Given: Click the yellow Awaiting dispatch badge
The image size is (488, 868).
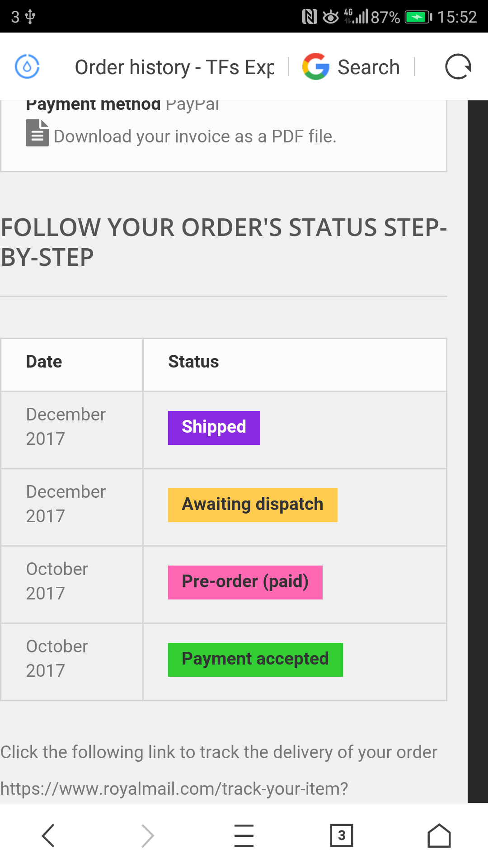Looking at the screenshot, I should pos(253,505).
